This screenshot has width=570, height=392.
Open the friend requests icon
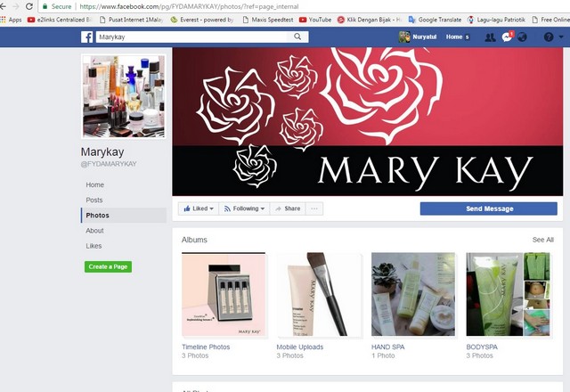click(x=490, y=37)
